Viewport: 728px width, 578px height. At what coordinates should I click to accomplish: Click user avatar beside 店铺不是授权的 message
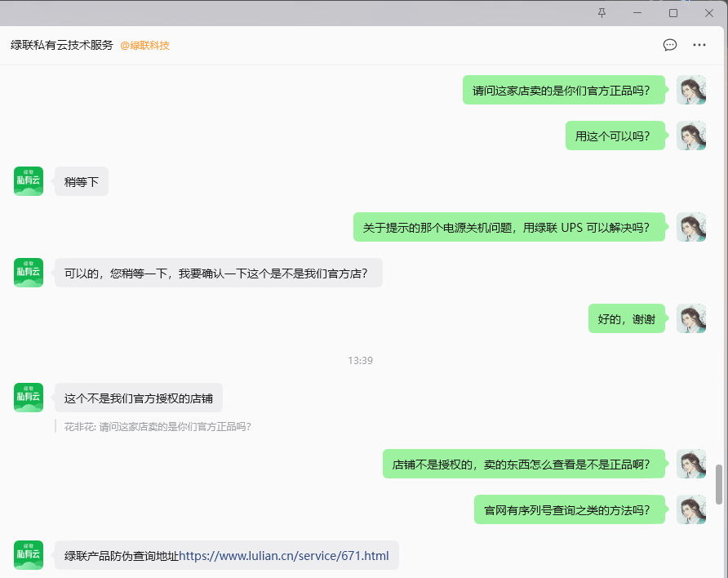pyautogui.click(x=690, y=464)
